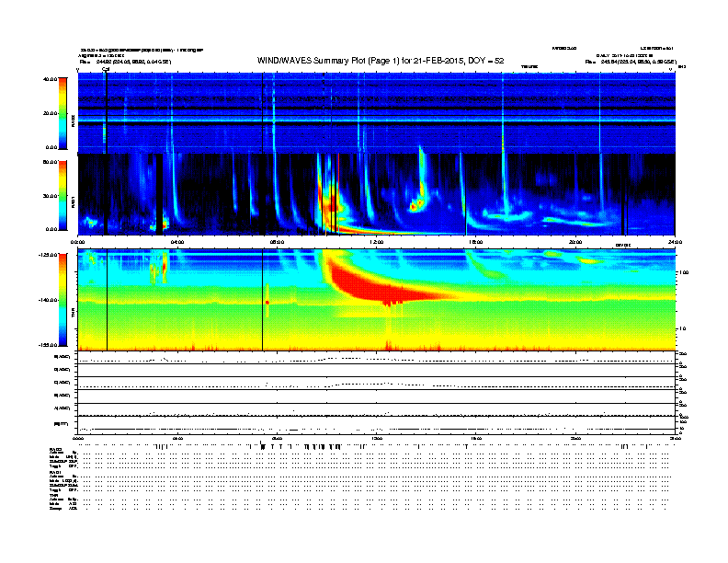The image size is (728, 563).
Task: Click the 12:00 label under the RAD1 spectrogram
Action: [x=377, y=242]
